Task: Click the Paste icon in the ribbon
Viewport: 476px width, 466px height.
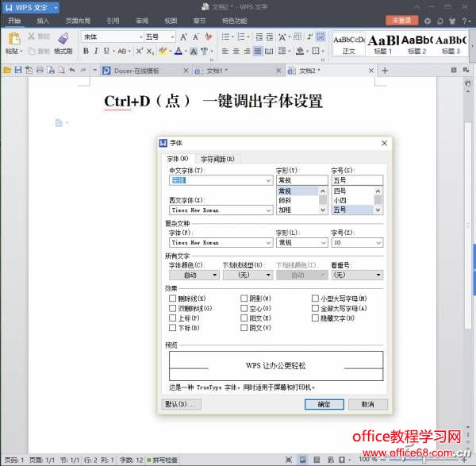Action: click(x=14, y=39)
